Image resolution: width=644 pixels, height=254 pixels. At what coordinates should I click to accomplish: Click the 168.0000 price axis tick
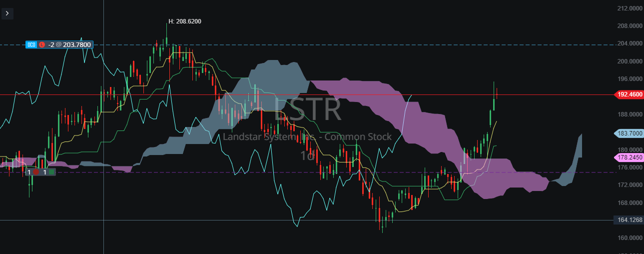630,203
